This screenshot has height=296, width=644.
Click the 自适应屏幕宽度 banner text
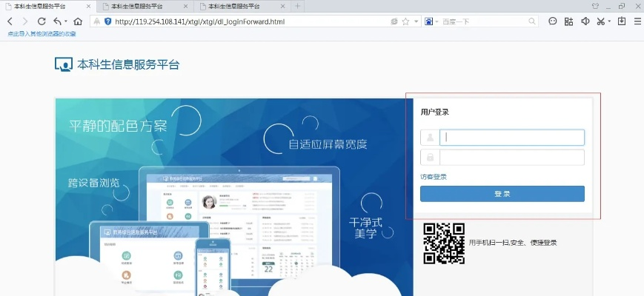328,144
